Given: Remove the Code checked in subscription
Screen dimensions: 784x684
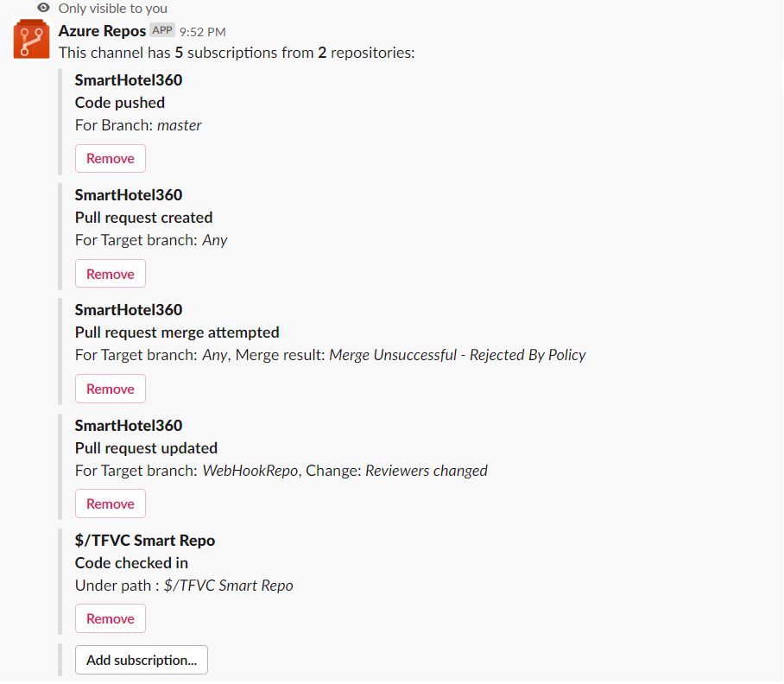Looking at the screenshot, I should pos(110,617).
